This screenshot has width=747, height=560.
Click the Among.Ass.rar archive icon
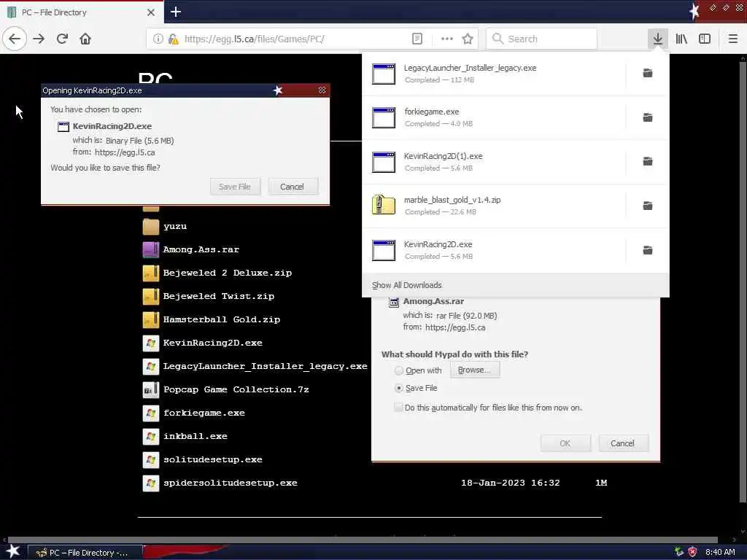(x=151, y=249)
